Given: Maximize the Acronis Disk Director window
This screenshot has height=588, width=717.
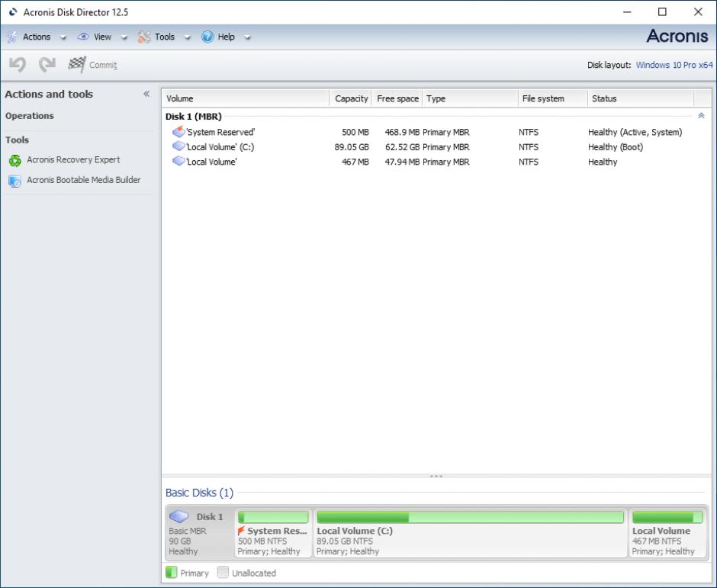Looking at the screenshot, I should click(x=662, y=12).
